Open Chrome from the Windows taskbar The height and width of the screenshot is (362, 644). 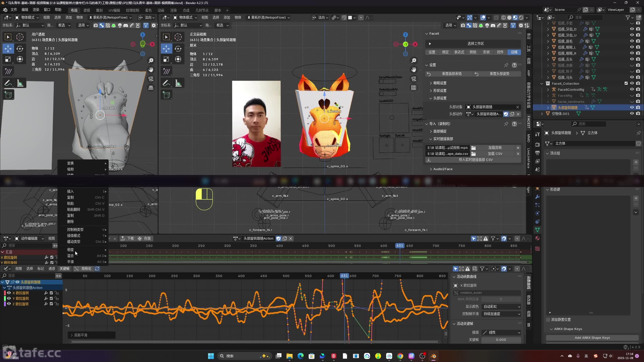pos(400,356)
